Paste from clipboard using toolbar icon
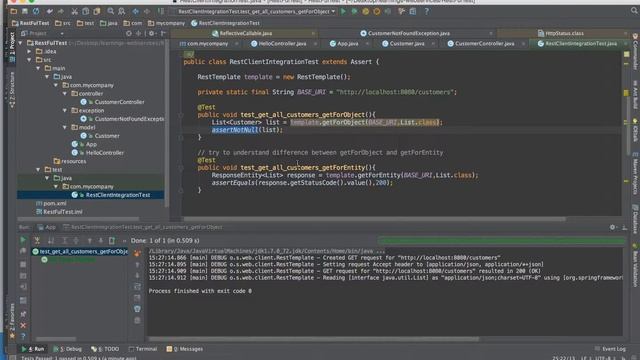 coord(97,11)
